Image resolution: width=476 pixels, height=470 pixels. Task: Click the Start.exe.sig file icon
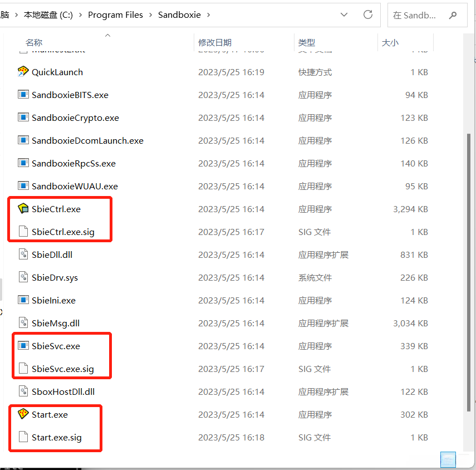[x=23, y=437]
